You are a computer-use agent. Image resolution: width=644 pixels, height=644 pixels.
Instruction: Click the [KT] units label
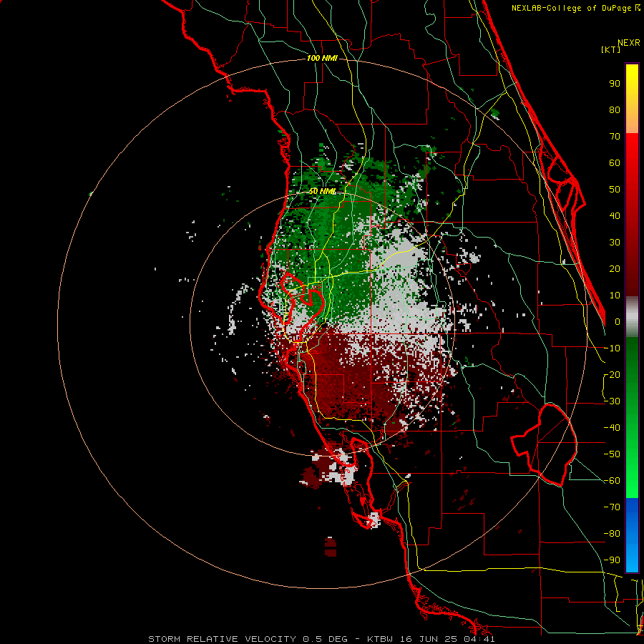coord(610,49)
